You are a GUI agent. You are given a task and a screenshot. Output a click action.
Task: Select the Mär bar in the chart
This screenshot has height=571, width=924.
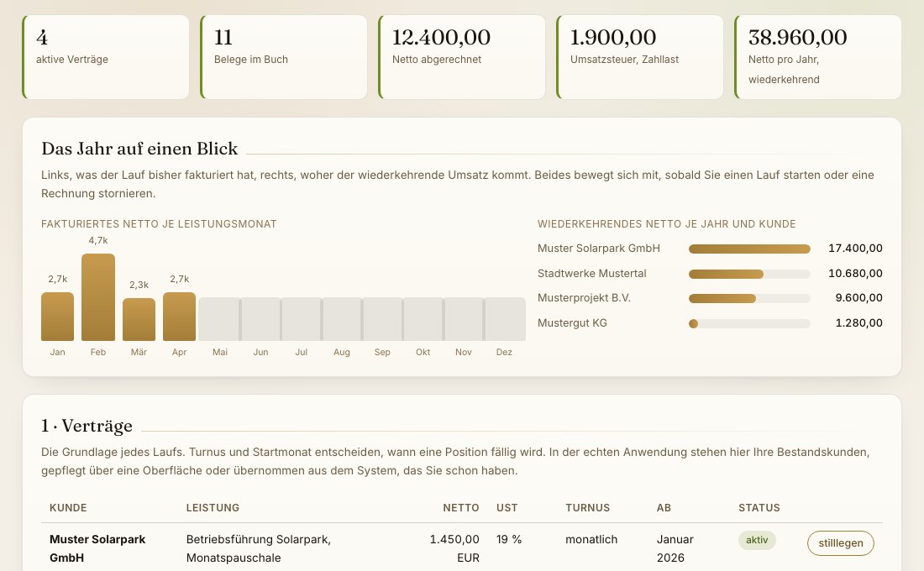tap(139, 319)
